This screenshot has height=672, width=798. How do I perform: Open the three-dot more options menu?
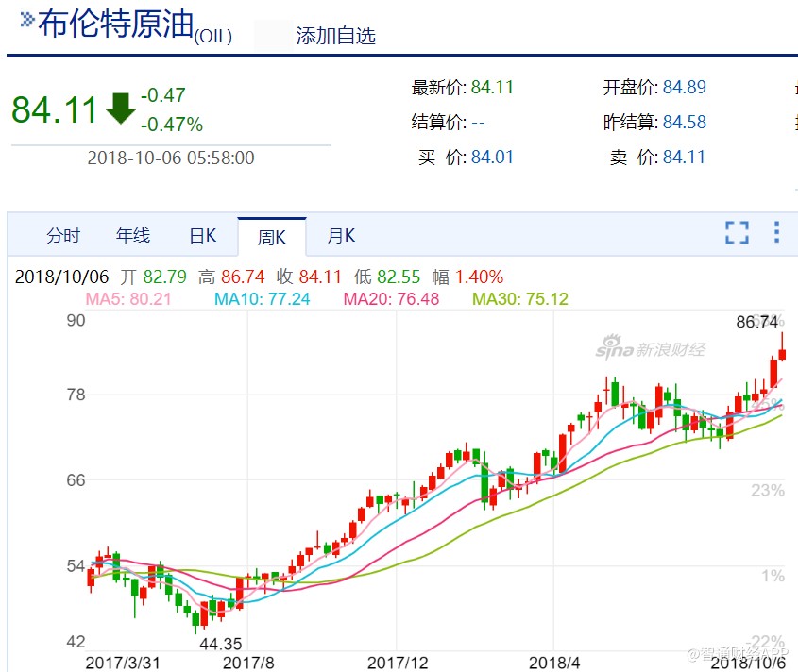tap(776, 233)
